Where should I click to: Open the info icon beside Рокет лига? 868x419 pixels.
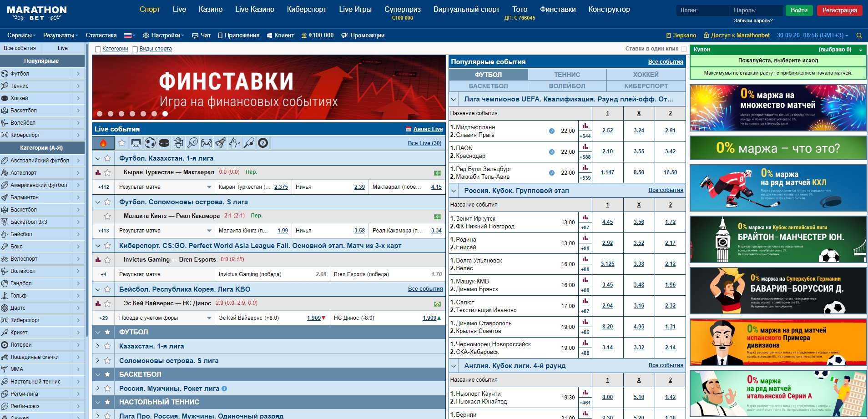[224, 389]
